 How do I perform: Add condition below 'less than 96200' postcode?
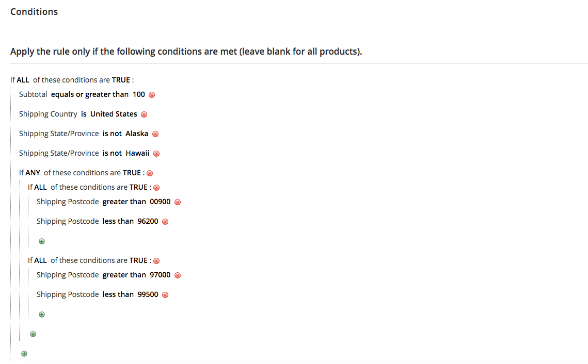(42, 241)
